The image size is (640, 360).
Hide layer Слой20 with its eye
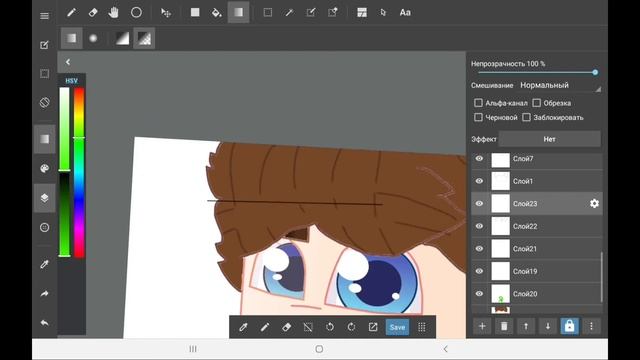click(479, 293)
